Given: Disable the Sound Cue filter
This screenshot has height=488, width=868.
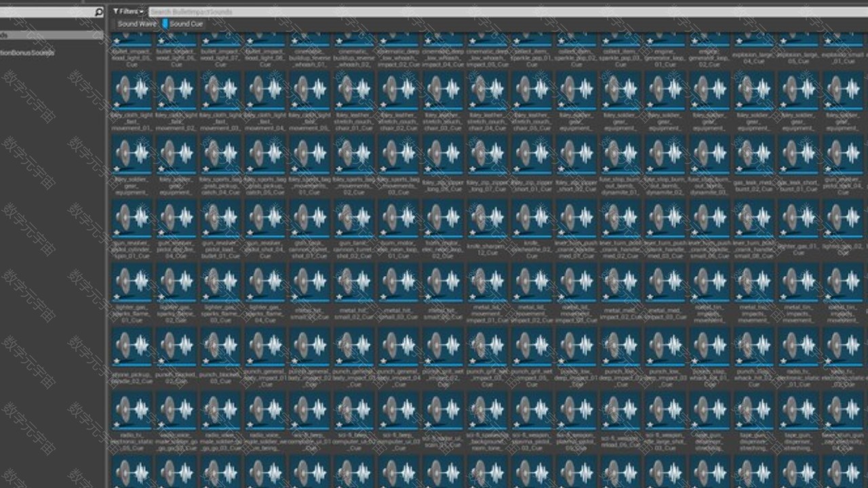Looking at the screenshot, I should click(183, 24).
